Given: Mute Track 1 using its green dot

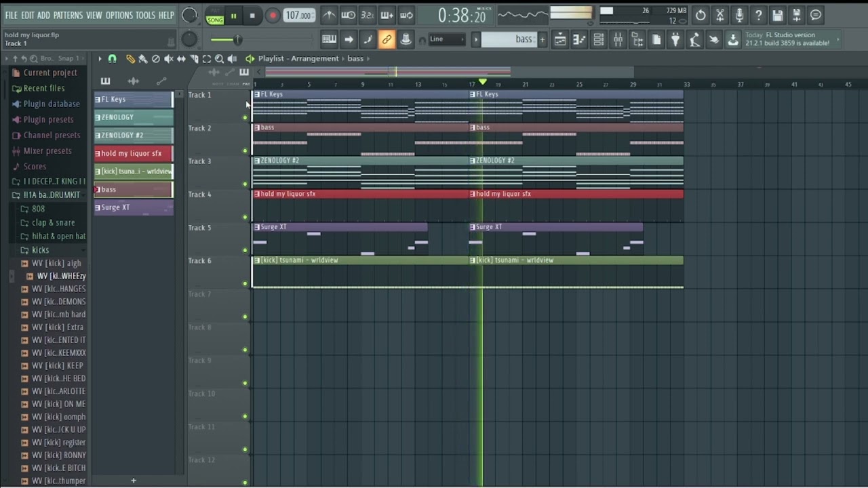Looking at the screenshot, I should (245, 118).
